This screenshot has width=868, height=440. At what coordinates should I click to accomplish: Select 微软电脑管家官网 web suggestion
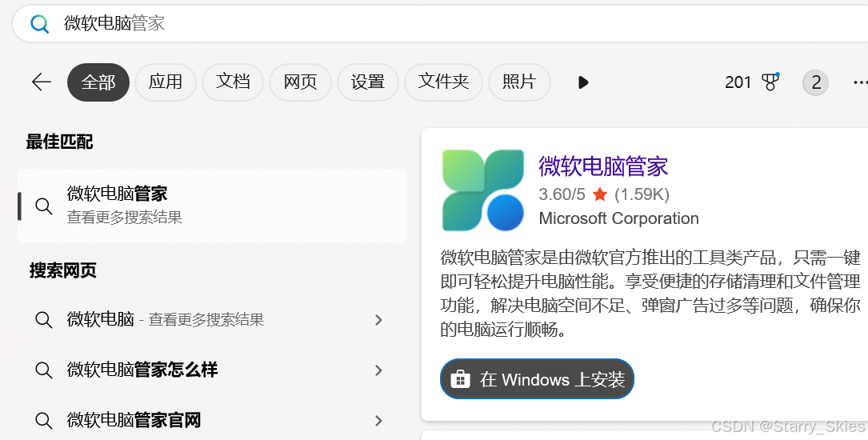coord(213,420)
